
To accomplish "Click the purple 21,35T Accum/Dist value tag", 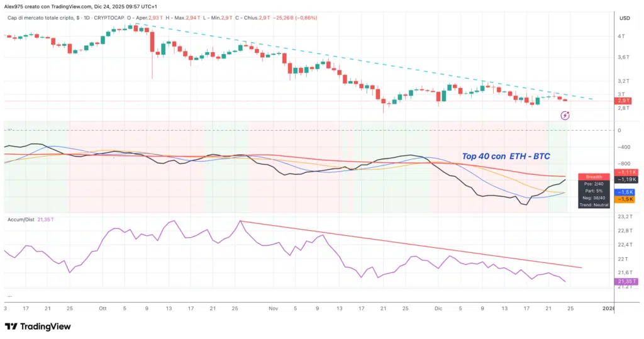I will pos(626,281).
